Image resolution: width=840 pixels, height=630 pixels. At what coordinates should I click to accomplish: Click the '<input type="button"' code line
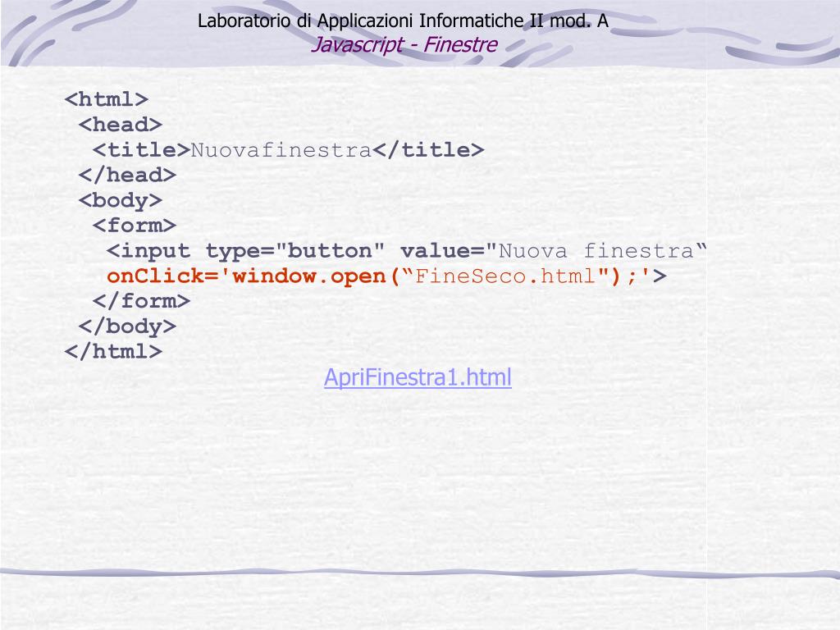[407, 251]
